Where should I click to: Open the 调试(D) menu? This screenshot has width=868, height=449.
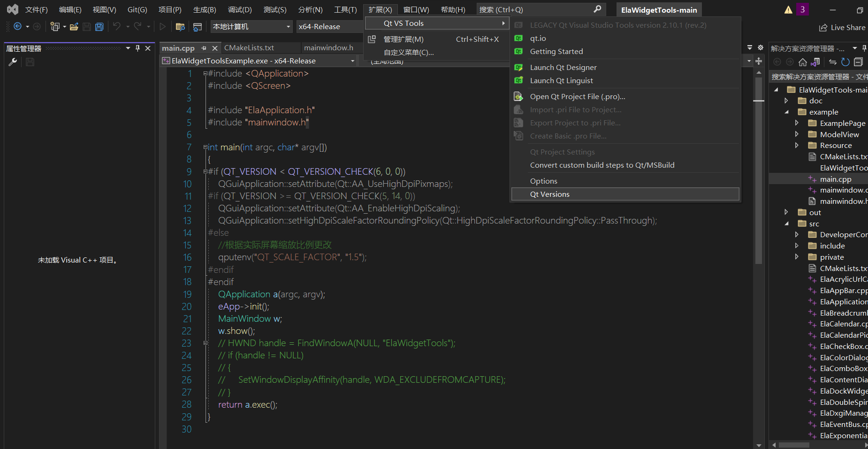240,9
